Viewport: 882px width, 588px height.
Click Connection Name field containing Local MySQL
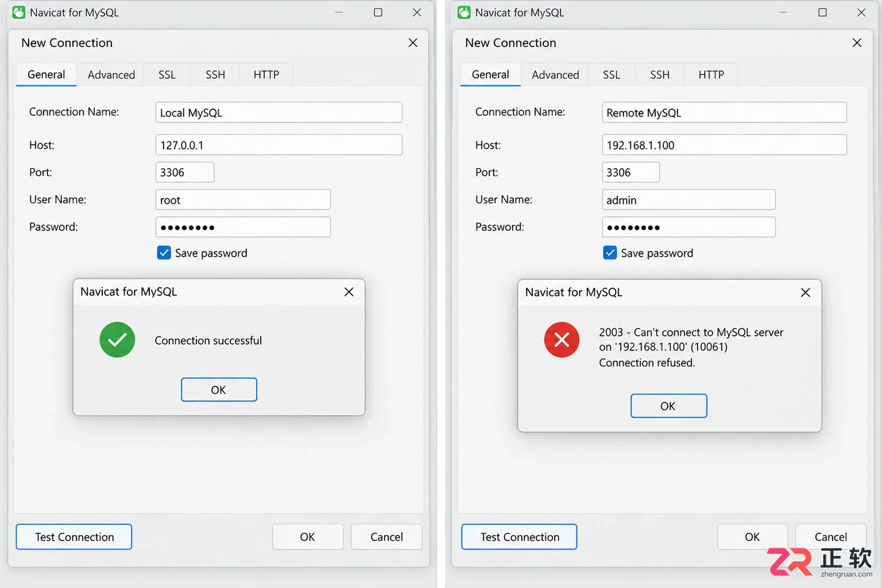pyautogui.click(x=279, y=113)
